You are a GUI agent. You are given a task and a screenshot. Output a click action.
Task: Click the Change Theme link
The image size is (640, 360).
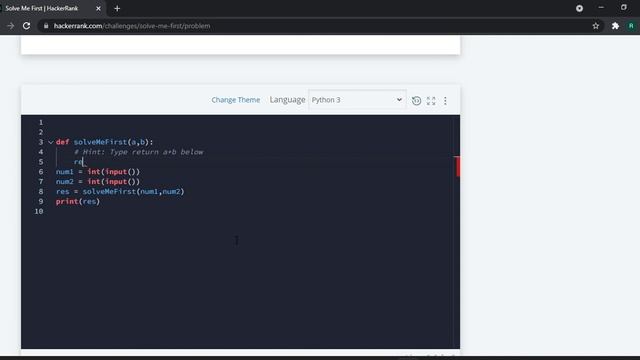click(236, 100)
